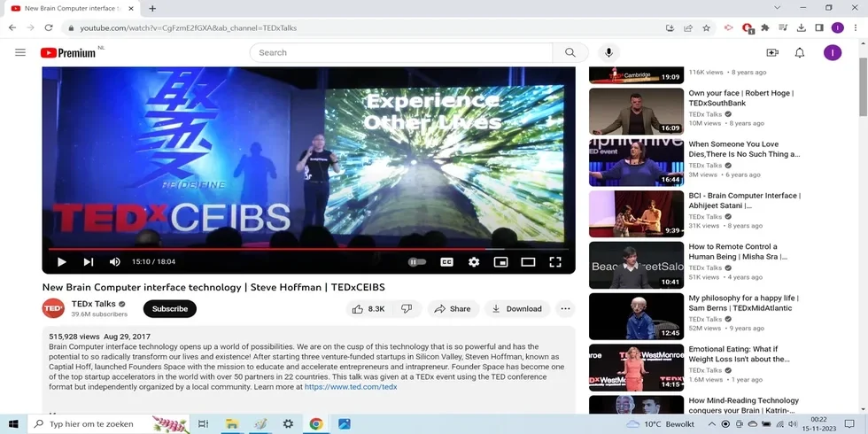This screenshot has height=434, width=868.
Task: Toggle the Chrome side panel
Action: click(x=819, y=27)
